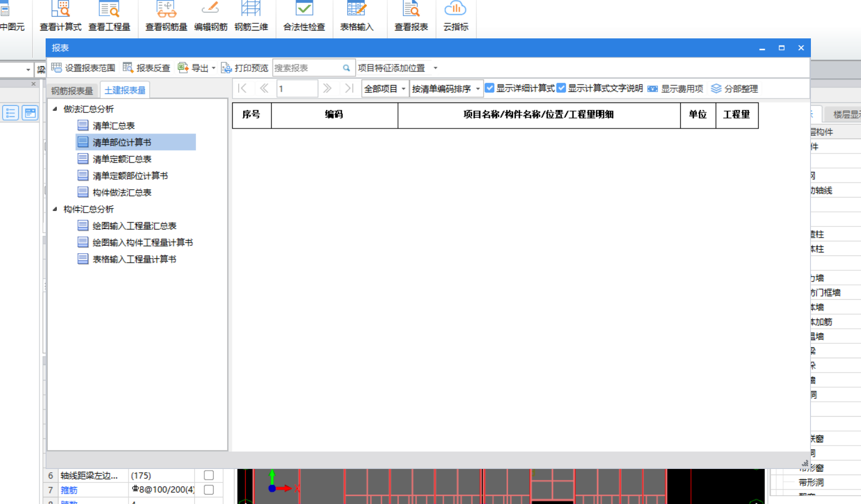Go to next report page

[x=327, y=88]
